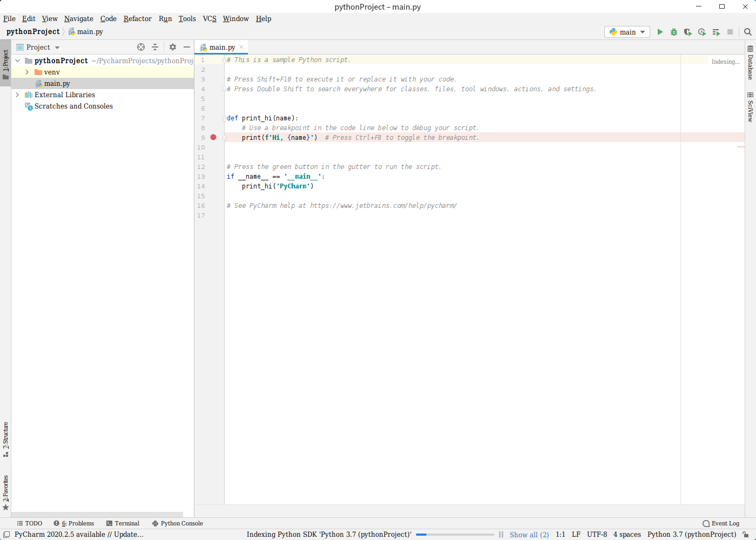The width and height of the screenshot is (756, 540).
Task: Open the main run configuration dropdown
Action: [x=627, y=32]
